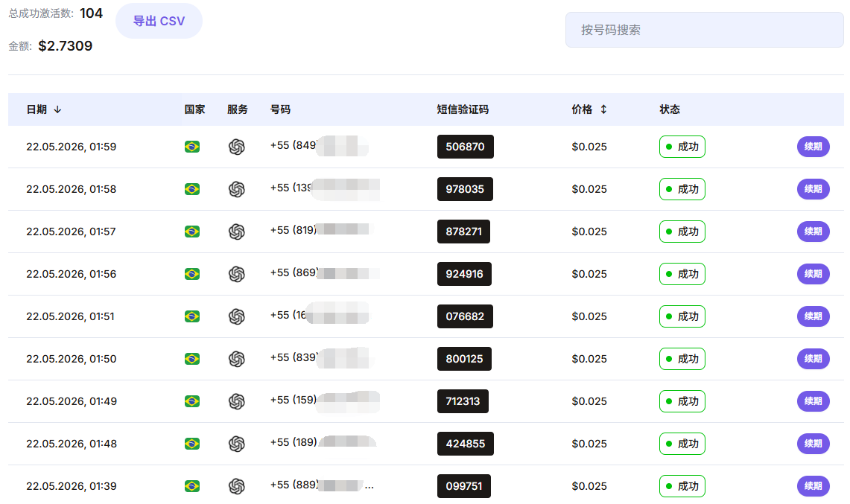Screen dimensions: 850x504
Task: Select the 号码 column header
Action: [280, 109]
